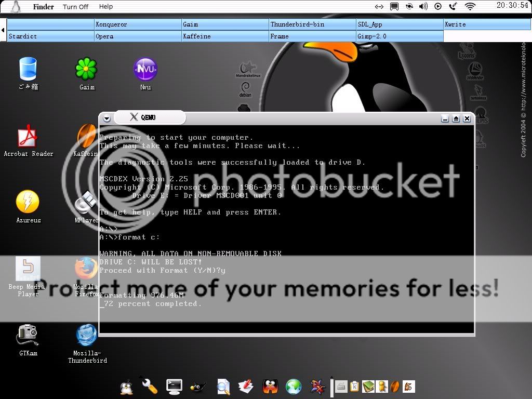Click the Tux penguin logo in the menu bar

16,6
